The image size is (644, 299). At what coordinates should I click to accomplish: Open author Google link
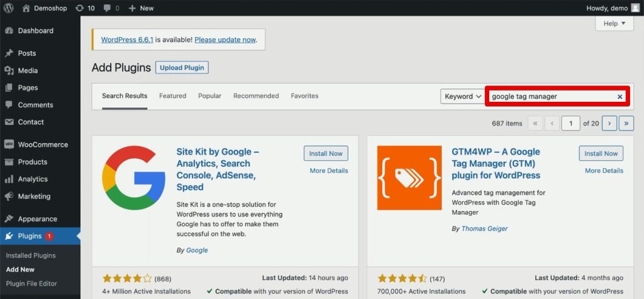coord(197,250)
